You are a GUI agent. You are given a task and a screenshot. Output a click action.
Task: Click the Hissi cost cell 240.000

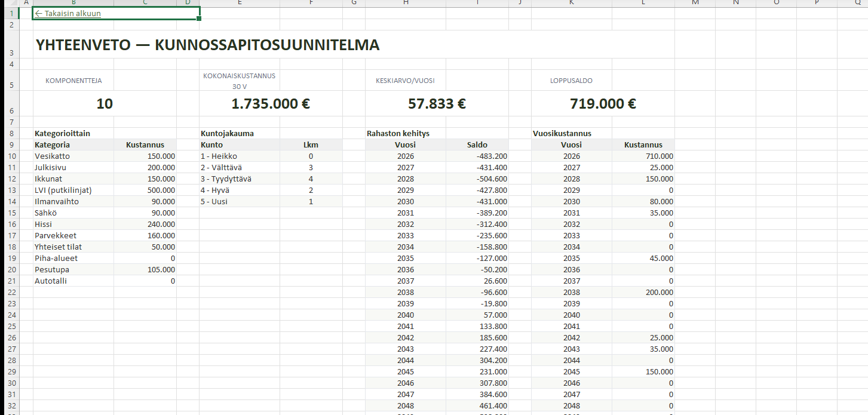coord(161,225)
